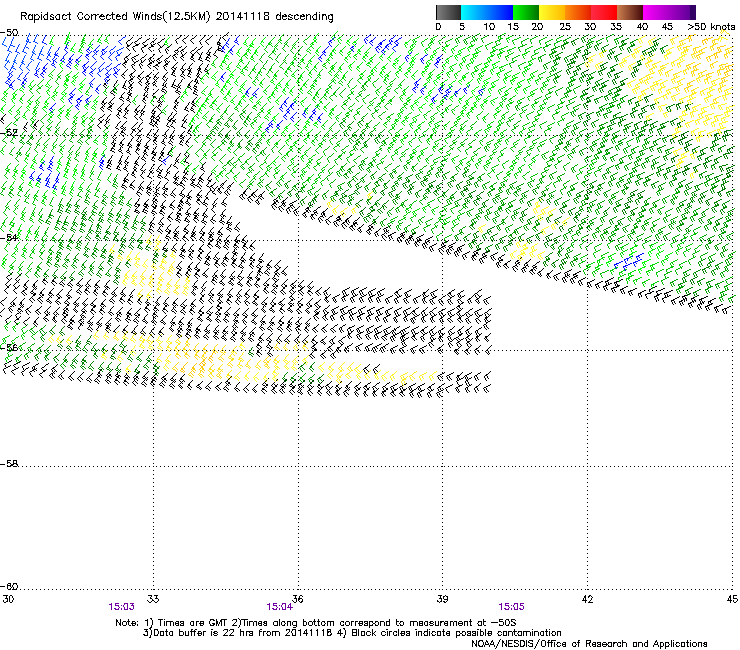This screenshot has height=650, width=740.
Task: Select the gray 0-5 knots legend swatch
Action: pos(448,12)
